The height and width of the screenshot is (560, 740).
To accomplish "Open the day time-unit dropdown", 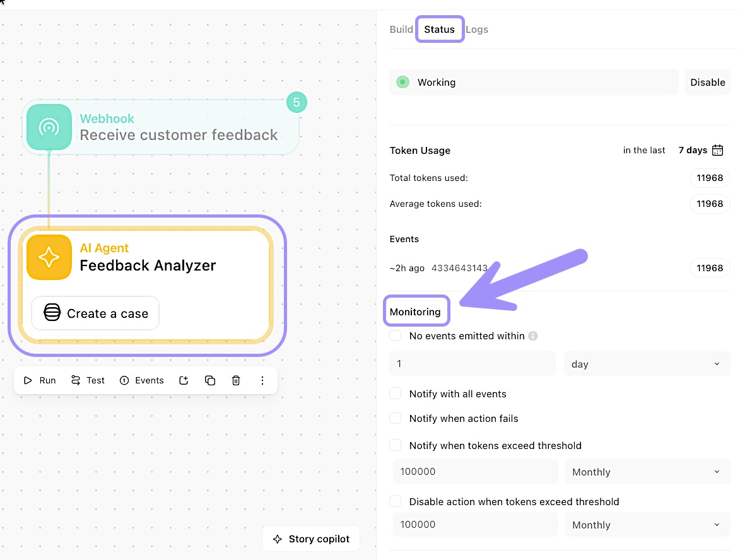I will (x=647, y=364).
